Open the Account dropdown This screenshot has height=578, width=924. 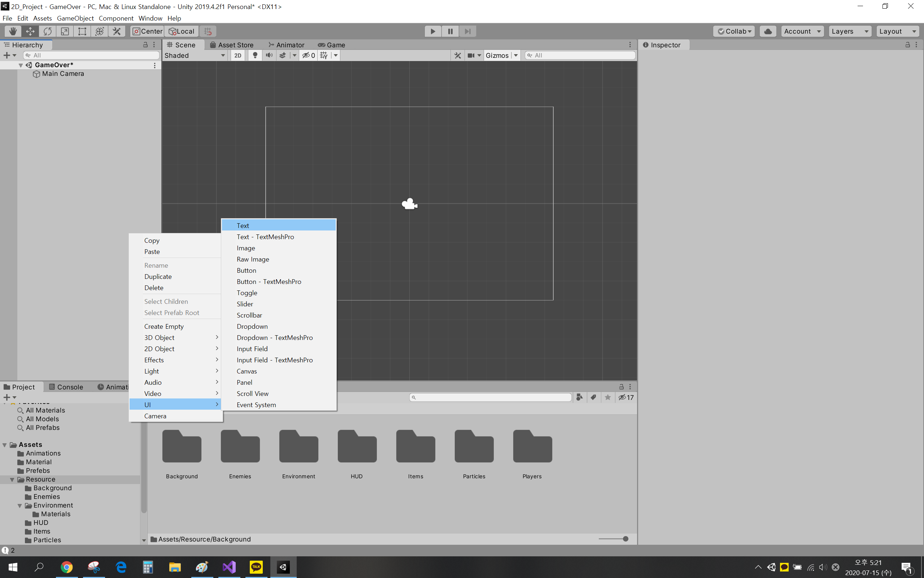[x=802, y=31]
